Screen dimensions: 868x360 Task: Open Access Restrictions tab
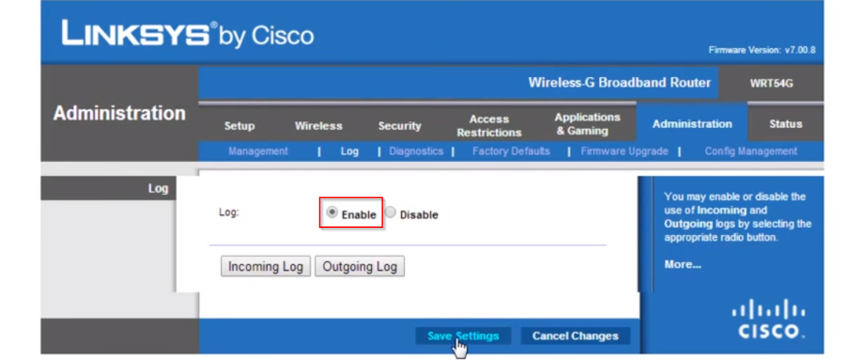(x=489, y=125)
